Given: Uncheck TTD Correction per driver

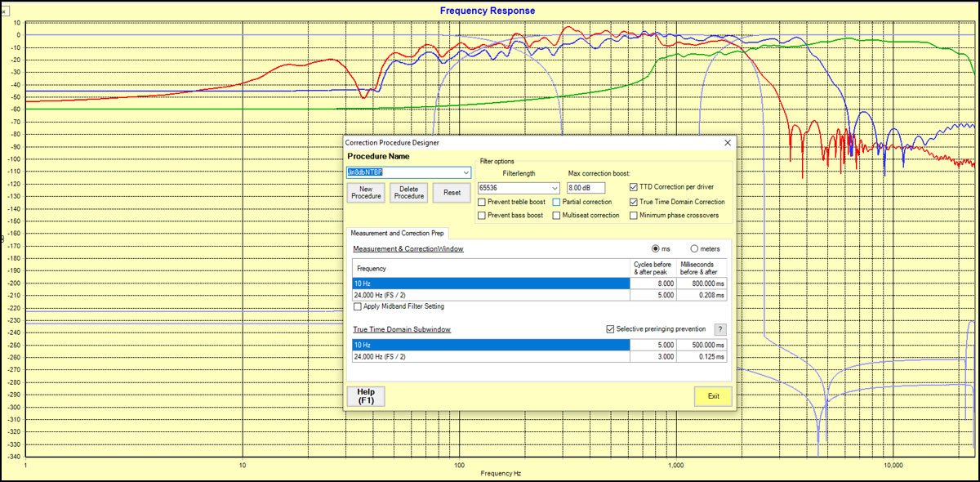Looking at the screenshot, I should tap(634, 187).
